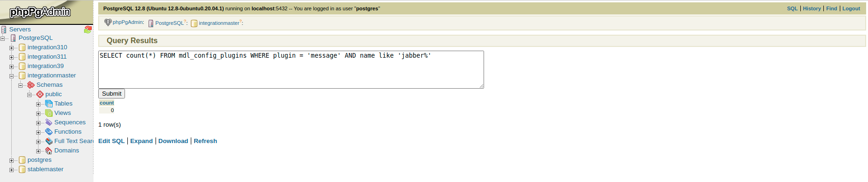The image size is (868, 182).
Task: Click inside the SQL query text area
Action: [x=291, y=69]
